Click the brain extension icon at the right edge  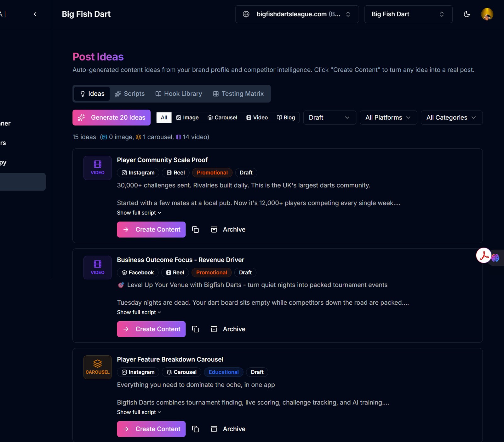(x=495, y=258)
